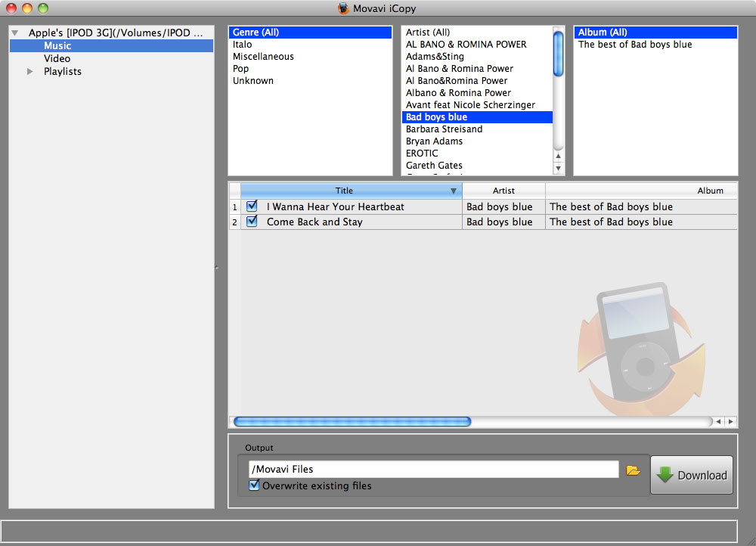Select track row I Wanna Hear Your Heartbeat title
This screenshot has height=546, width=756.
(x=336, y=207)
